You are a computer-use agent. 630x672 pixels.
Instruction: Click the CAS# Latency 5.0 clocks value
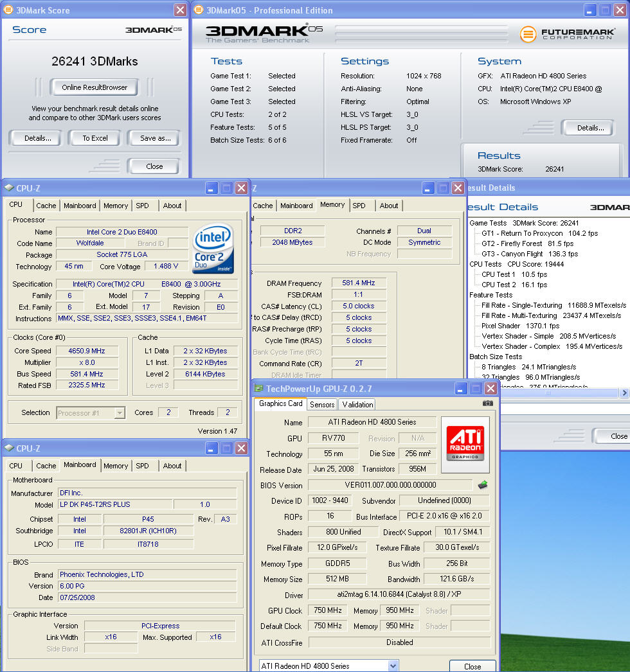coord(359,306)
